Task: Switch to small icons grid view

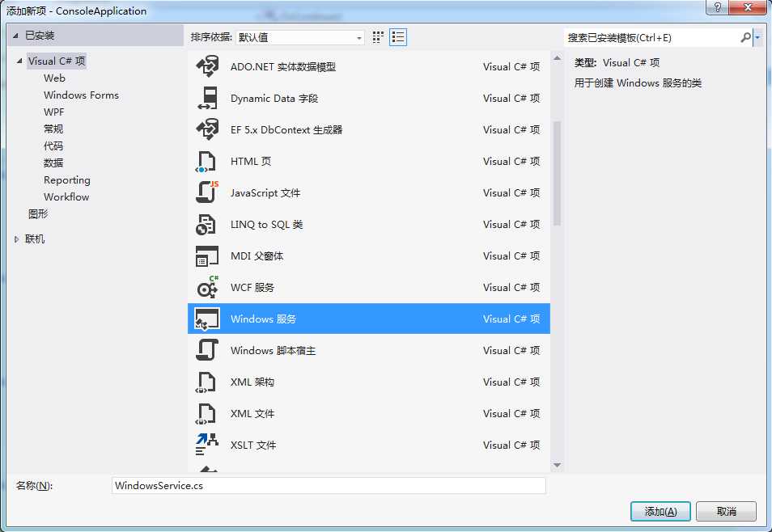Action: point(378,37)
